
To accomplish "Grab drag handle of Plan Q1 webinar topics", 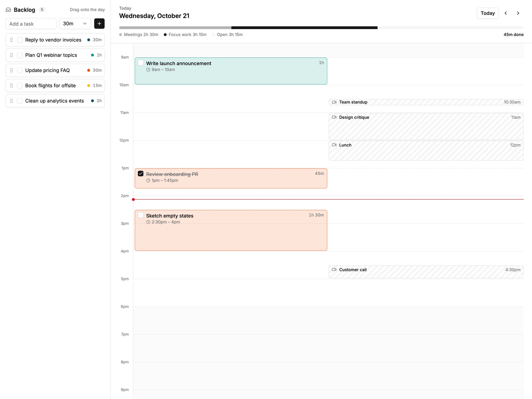I will tap(12, 55).
